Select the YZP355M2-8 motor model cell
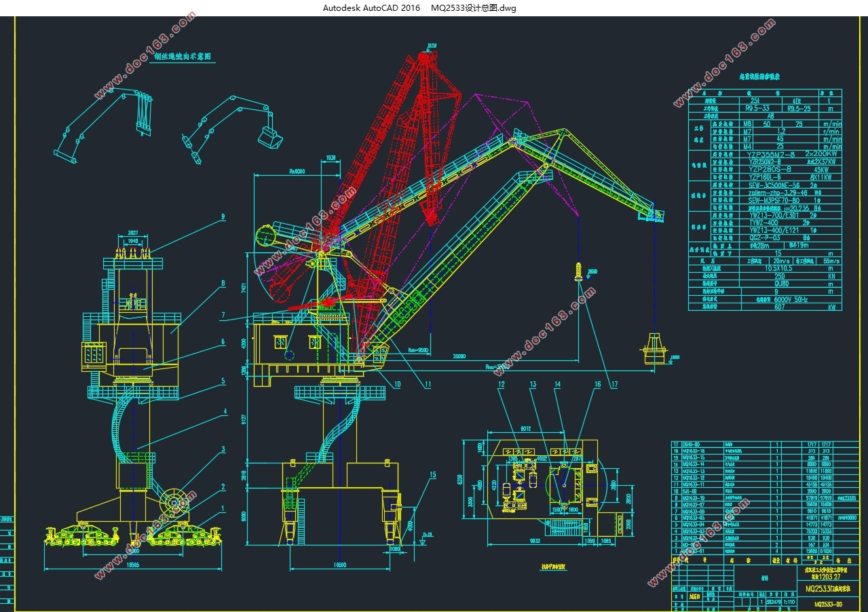This screenshot has height=612, width=868. (x=771, y=154)
